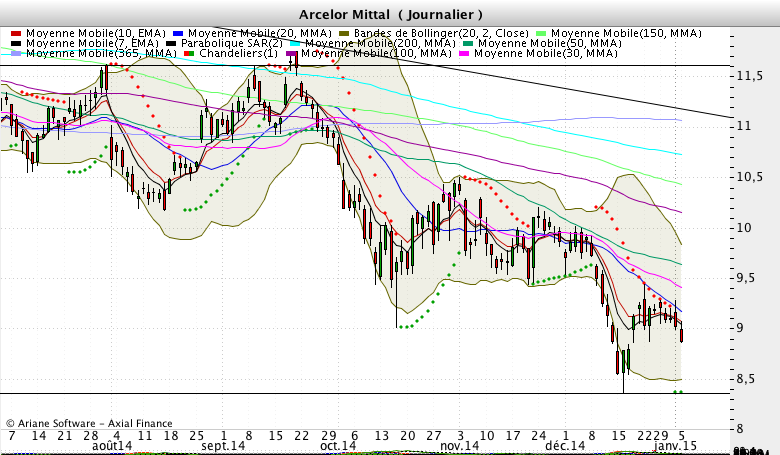
Task: Select the 'Moyenne Mobile(20, MMA)' legend label
Action: [260, 33]
